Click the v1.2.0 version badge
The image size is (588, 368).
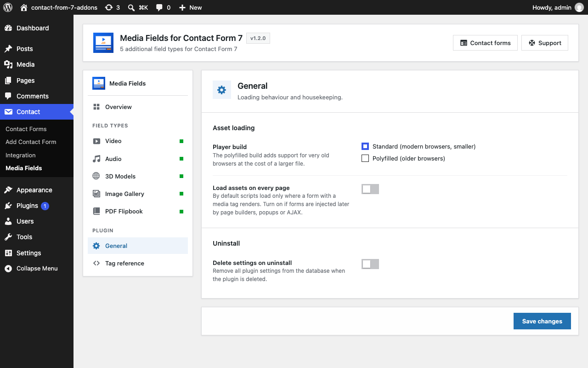pyautogui.click(x=258, y=38)
